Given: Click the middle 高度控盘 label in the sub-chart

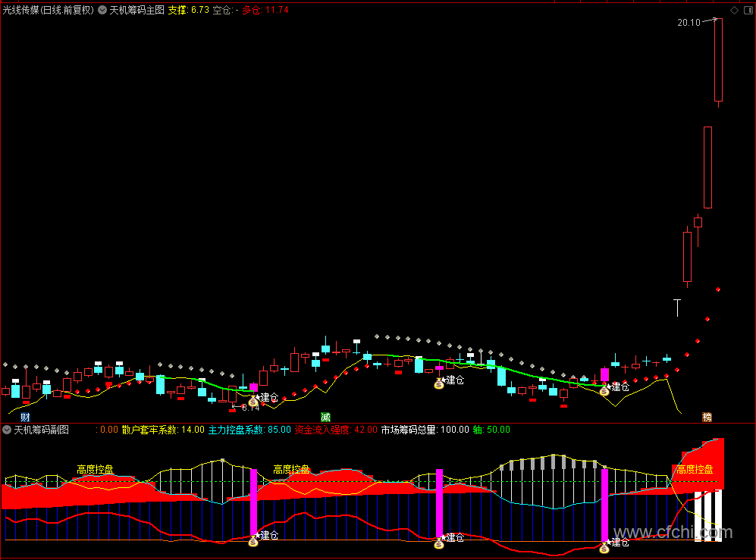Looking at the screenshot, I should click(x=291, y=469).
